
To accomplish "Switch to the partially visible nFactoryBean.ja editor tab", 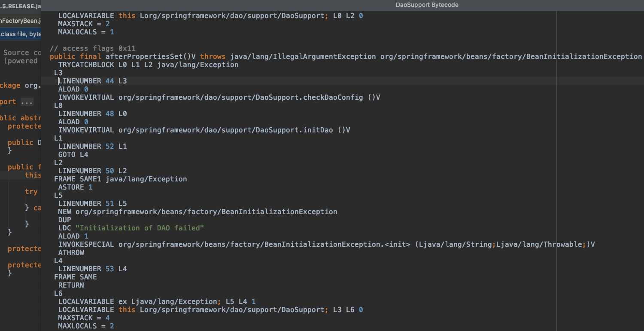I will click(21, 21).
